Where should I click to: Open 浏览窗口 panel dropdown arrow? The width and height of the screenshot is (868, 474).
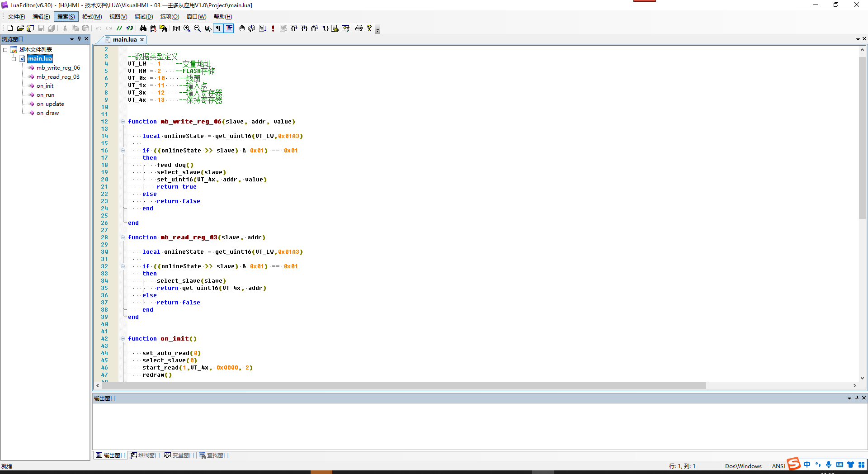[72, 39]
